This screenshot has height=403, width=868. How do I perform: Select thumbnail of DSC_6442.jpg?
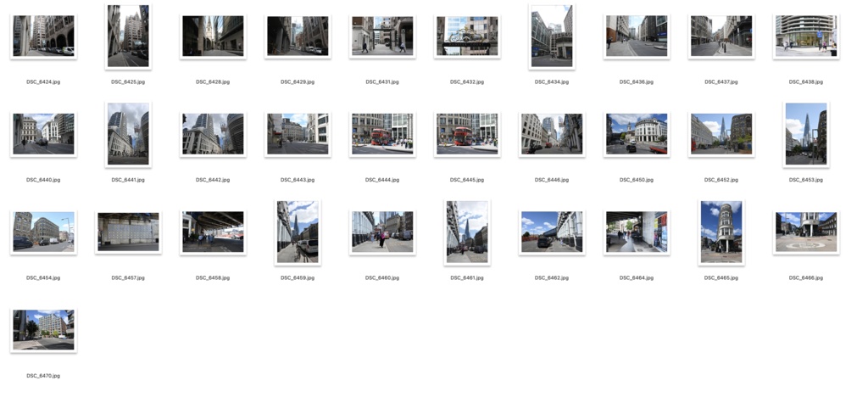click(213, 134)
